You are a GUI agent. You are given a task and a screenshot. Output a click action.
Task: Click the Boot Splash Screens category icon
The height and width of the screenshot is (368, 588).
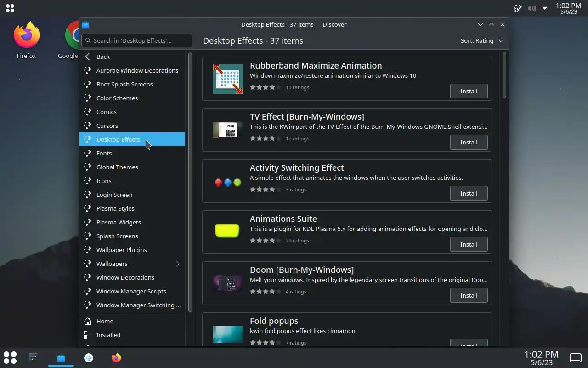(88, 84)
